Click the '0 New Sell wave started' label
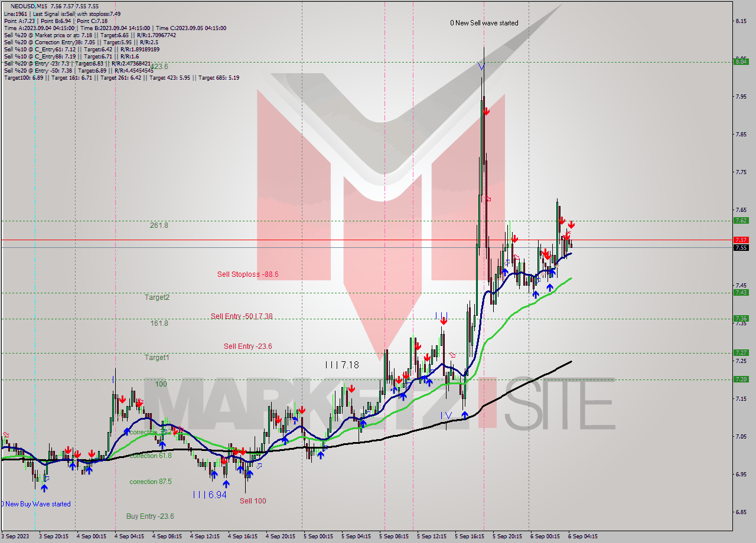The image size is (756, 543). click(x=484, y=23)
